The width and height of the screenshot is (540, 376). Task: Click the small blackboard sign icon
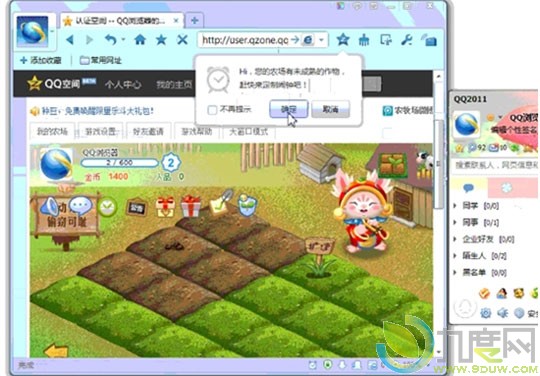[136, 208]
